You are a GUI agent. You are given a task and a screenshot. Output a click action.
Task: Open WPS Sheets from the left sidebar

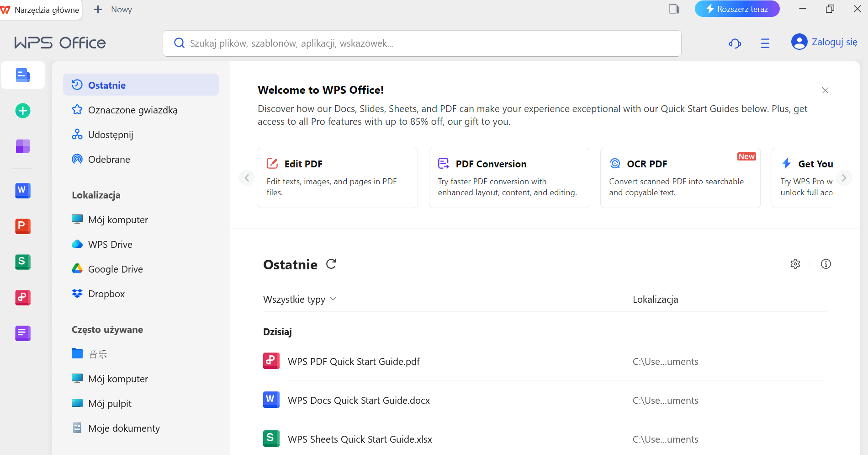22,262
